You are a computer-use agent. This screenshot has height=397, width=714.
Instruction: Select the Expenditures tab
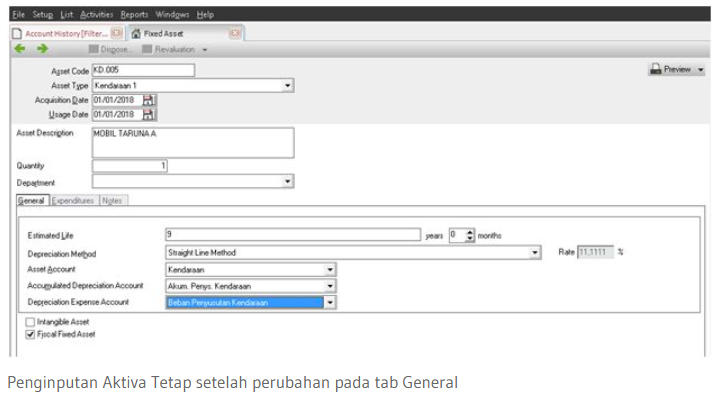pyautogui.click(x=73, y=201)
